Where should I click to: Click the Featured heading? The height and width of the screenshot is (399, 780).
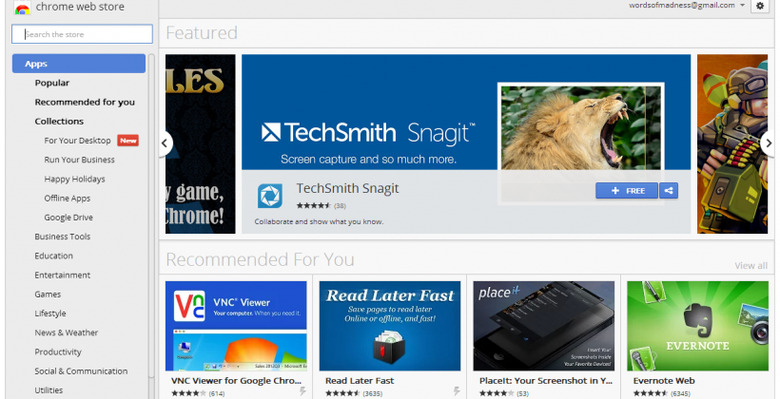coord(201,33)
